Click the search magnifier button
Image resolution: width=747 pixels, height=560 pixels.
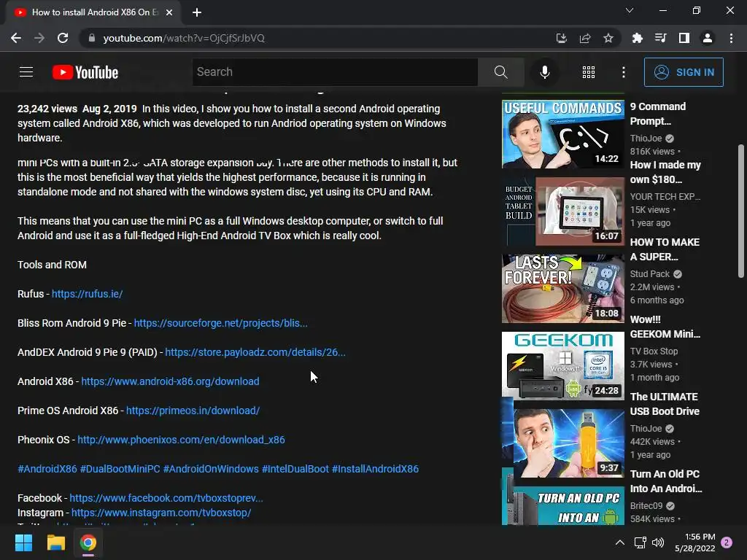click(500, 72)
